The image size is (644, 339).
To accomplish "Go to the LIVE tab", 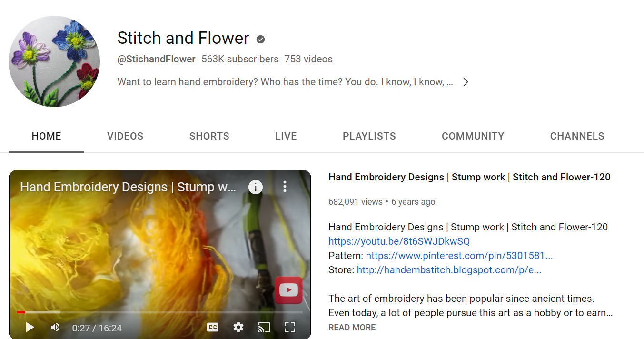I will (x=286, y=136).
